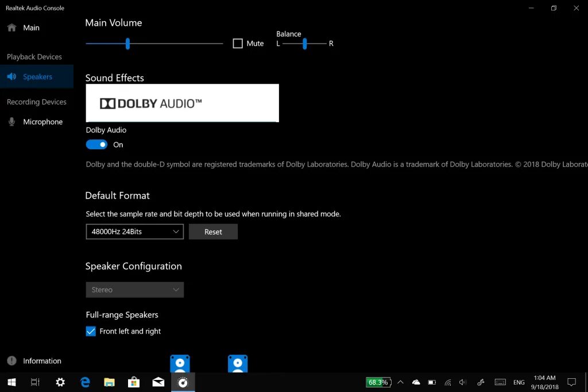
Task: Launch Microsoft Edge from the taskbar
Action: (85, 382)
